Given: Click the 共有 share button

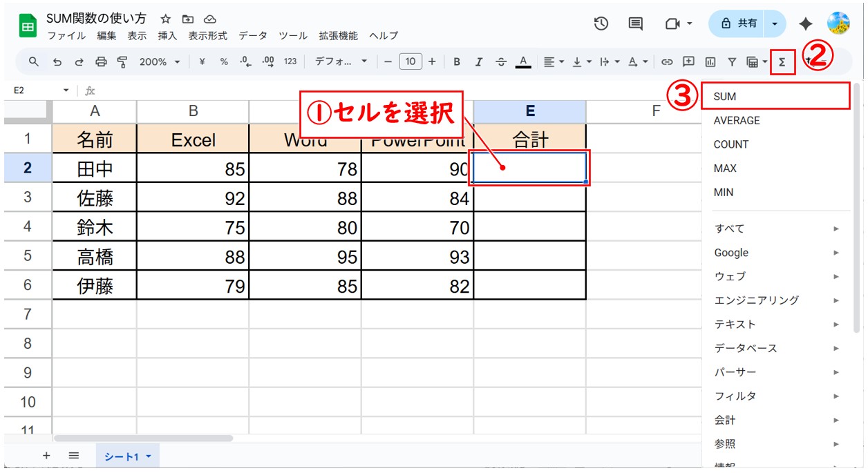Looking at the screenshot, I should (x=739, y=23).
